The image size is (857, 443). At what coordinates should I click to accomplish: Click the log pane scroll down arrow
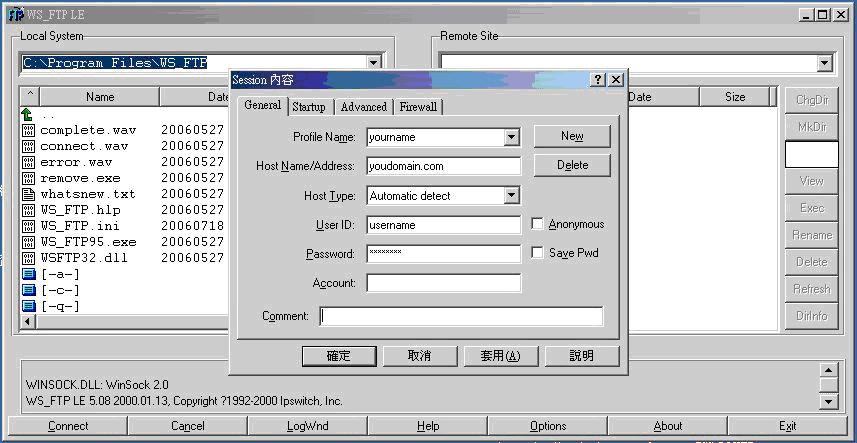(829, 401)
